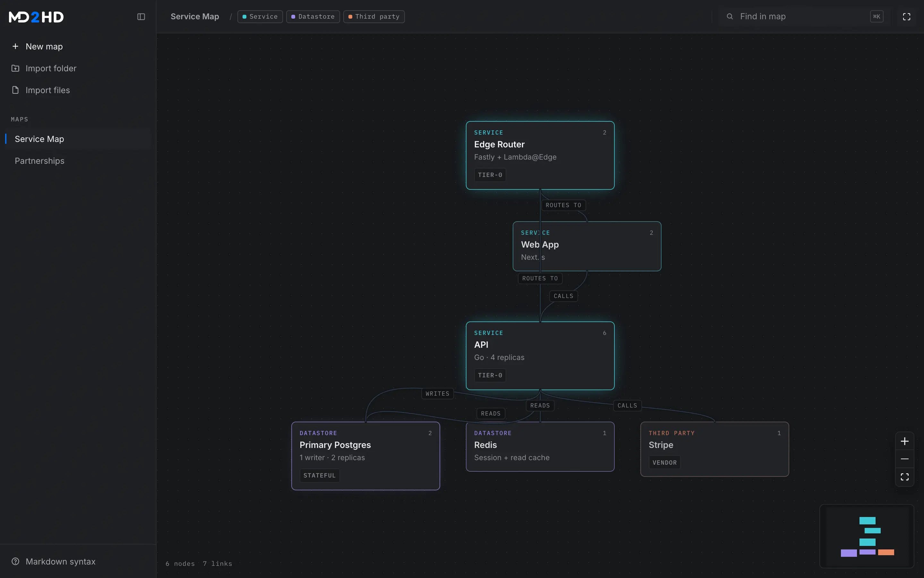Click the MD2HD logo
This screenshot has height=578, width=924.
click(x=36, y=17)
